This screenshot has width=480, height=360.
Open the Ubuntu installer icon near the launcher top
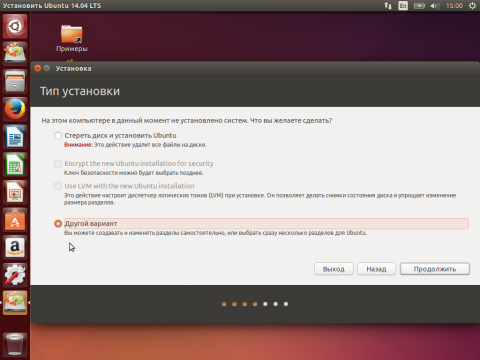[15, 53]
